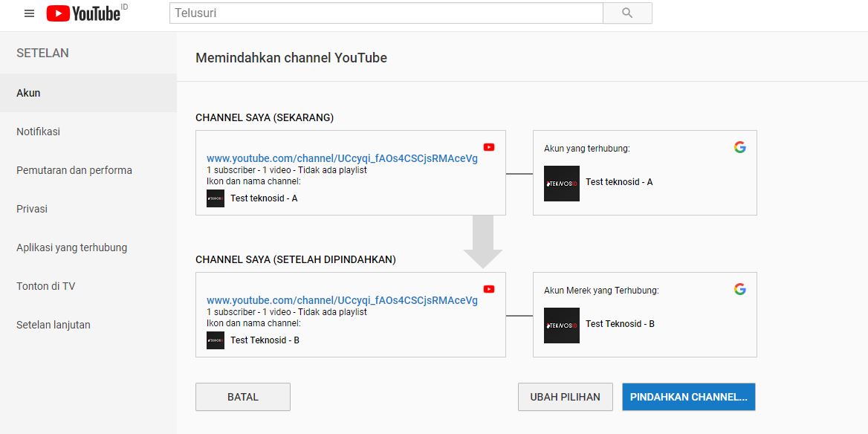Click small channel icon beside Test teknosid - A
The image size is (868, 434).
[x=216, y=198]
